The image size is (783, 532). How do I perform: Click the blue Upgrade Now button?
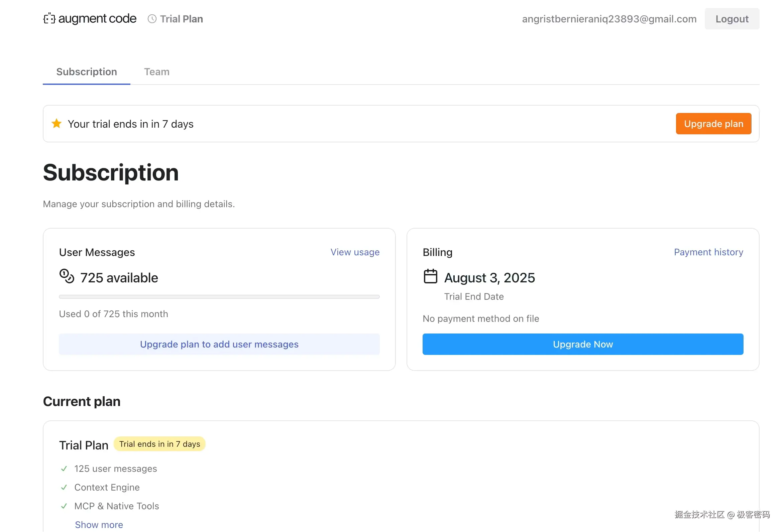click(582, 344)
